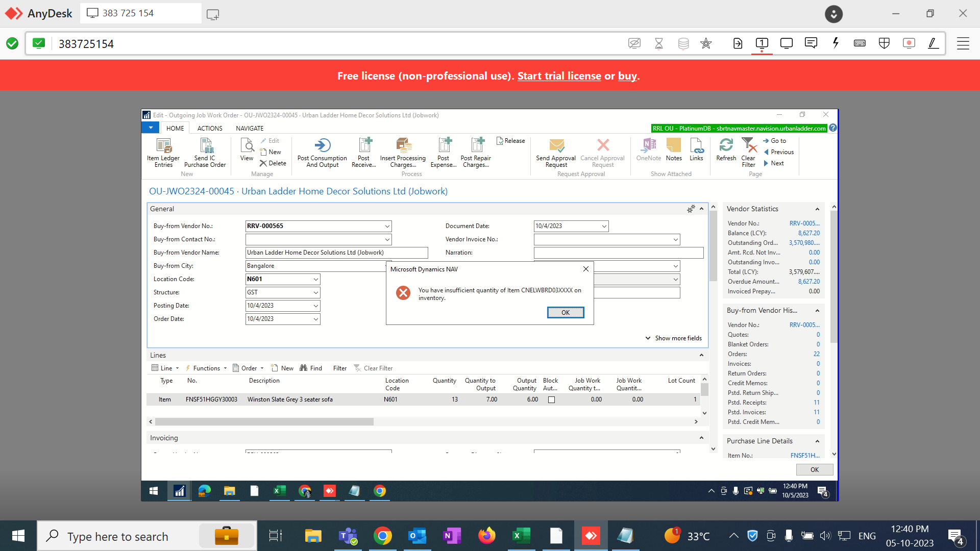Viewport: 980px width, 551px height.
Task: Use Find in the Lines toolbar
Action: point(311,368)
